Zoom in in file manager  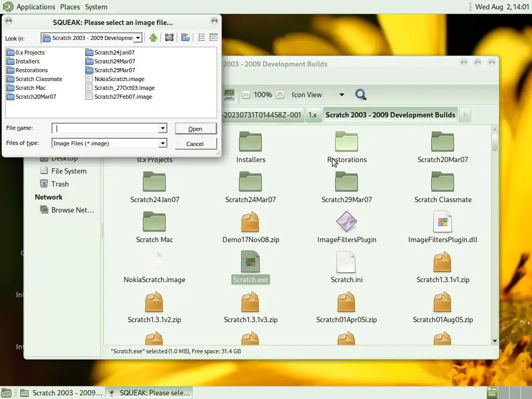280,95
